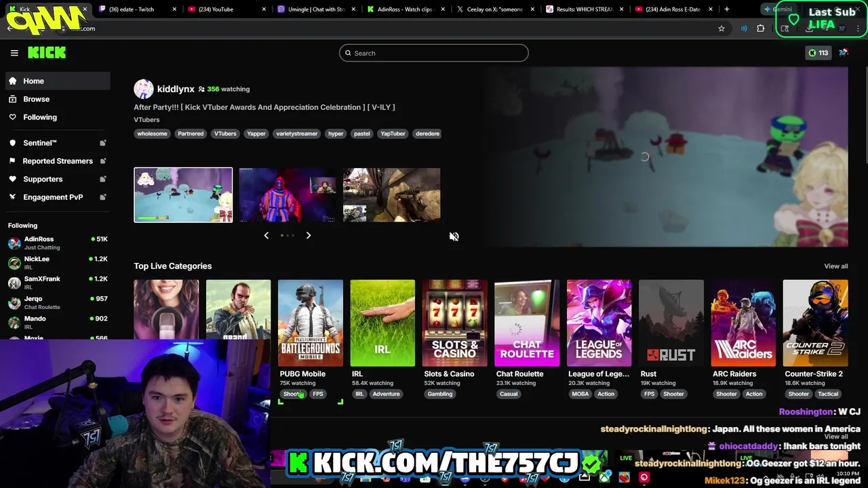Click Jerqo avatar in Following list
This screenshot has width=868, height=488.
(14, 302)
